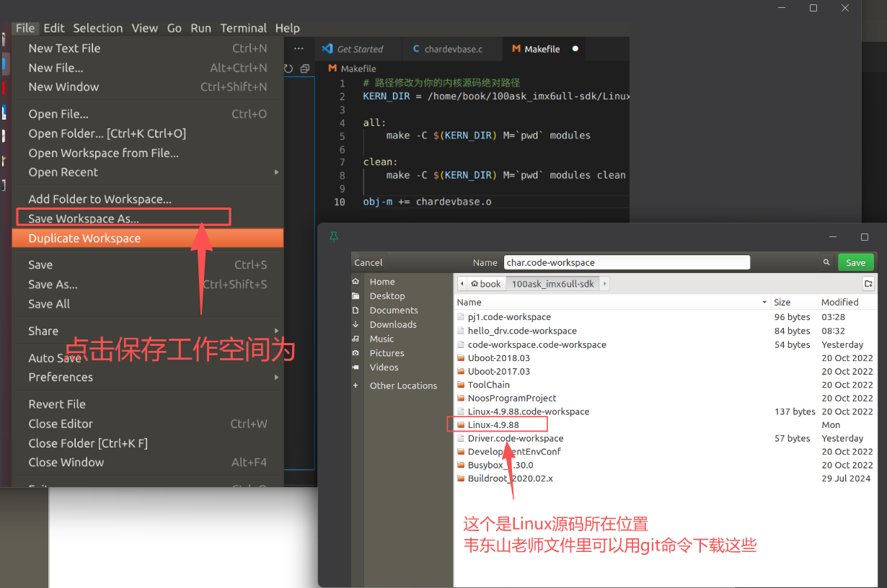This screenshot has height=588, width=887.
Task: Select Close Folder menu entry
Action: pos(147,443)
